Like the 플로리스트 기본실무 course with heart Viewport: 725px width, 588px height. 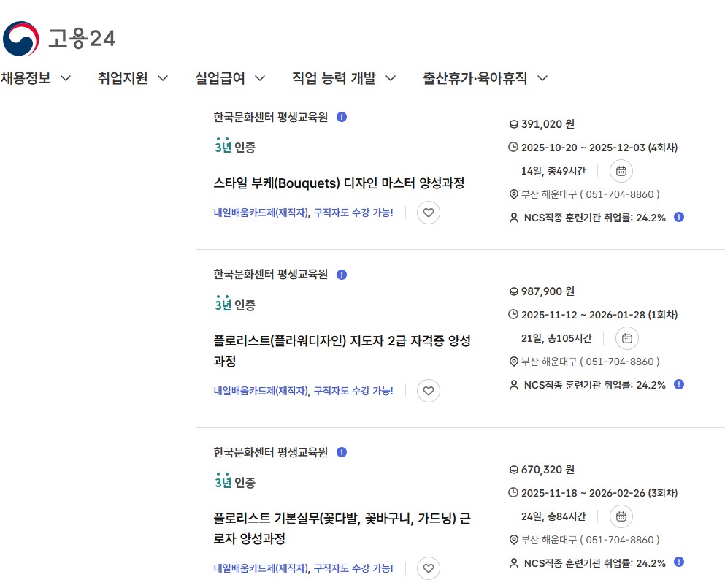[429, 568]
